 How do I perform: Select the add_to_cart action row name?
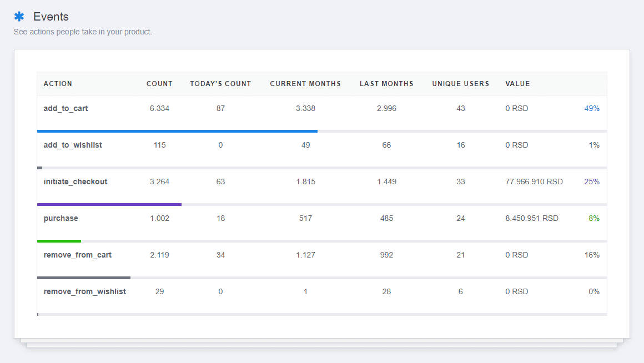coord(66,108)
